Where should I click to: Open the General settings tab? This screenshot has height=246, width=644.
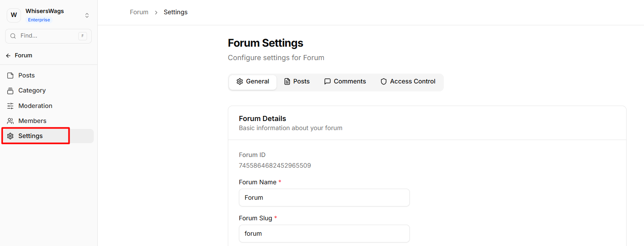tap(253, 81)
